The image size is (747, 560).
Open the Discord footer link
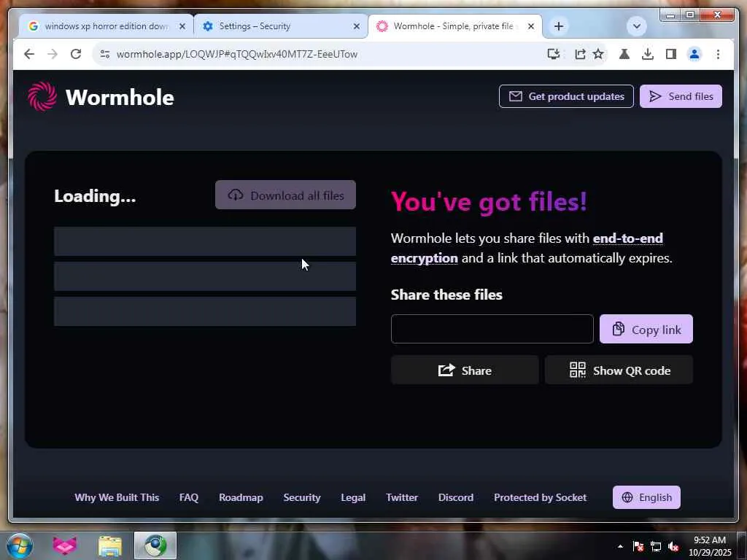(455, 497)
